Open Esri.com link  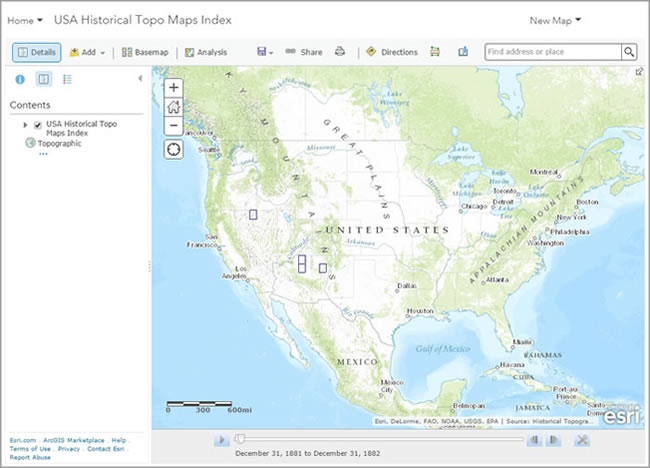(23, 440)
